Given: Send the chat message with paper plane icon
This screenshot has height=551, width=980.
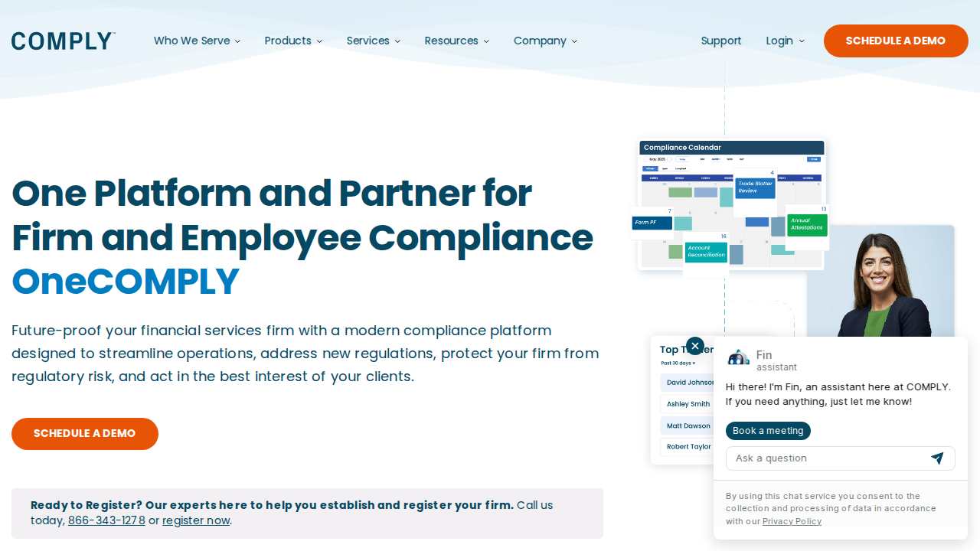Looking at the screenshot, I should point(937,458).
